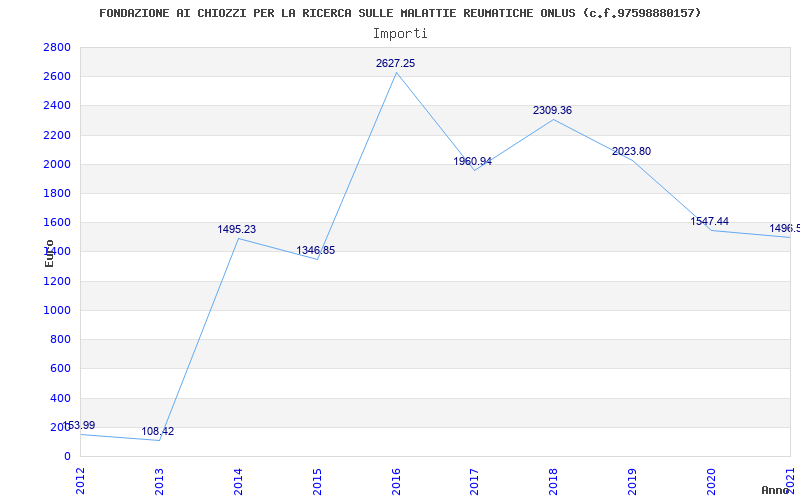Click the y-axis value 800
800x500 pixels.
tap(60, 339)
